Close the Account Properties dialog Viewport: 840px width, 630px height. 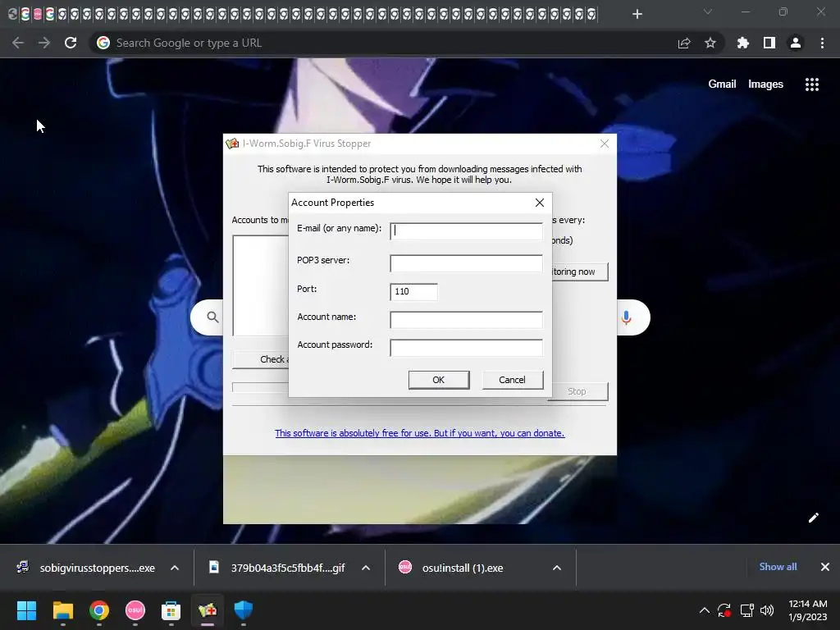tap(540, 203)
